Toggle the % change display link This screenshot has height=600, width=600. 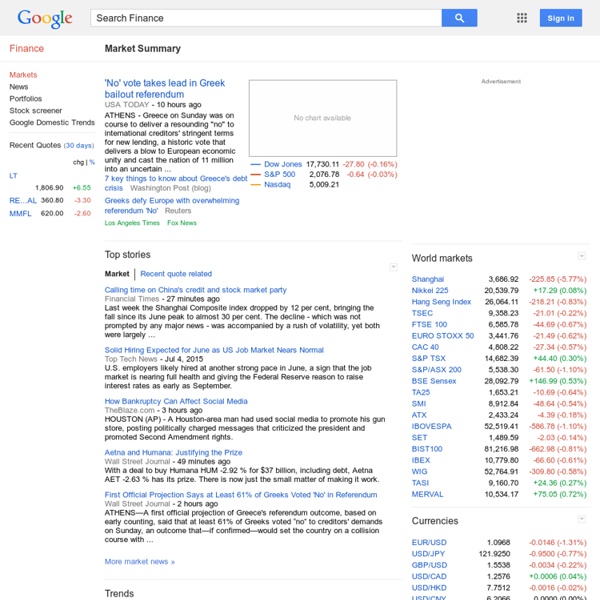pyautogui.click(x=92, y=162)
